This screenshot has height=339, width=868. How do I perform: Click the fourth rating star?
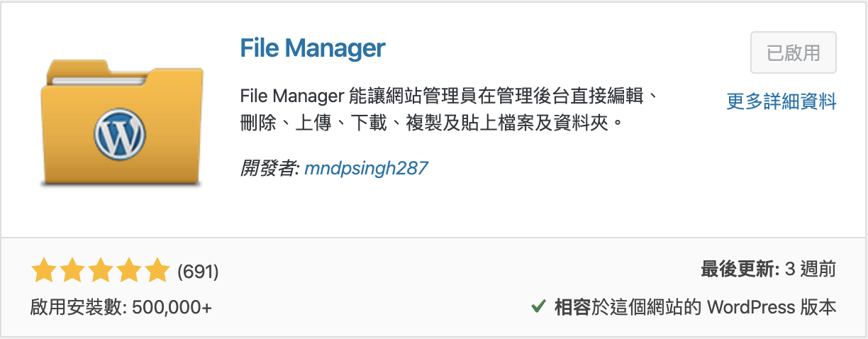129,271
